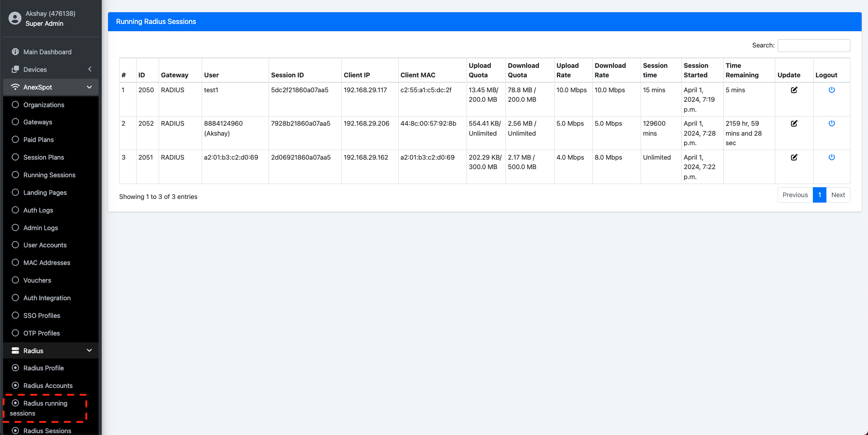This screenshot has height=435, width=868.
Task: Click the edit icon for session 2050
Action: coord(794,90)
